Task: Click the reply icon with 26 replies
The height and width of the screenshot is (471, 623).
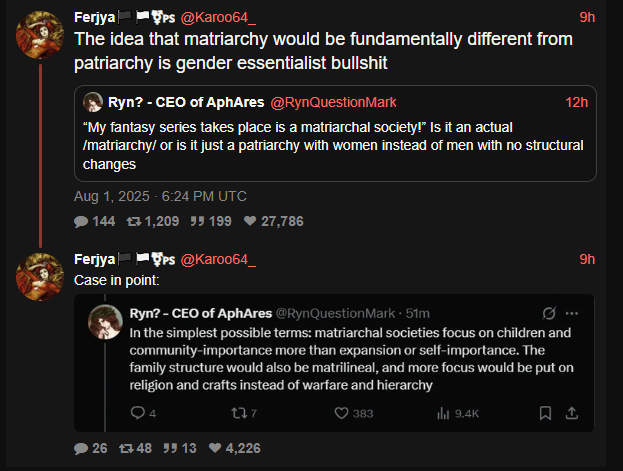Action: (x=81, y=448)
